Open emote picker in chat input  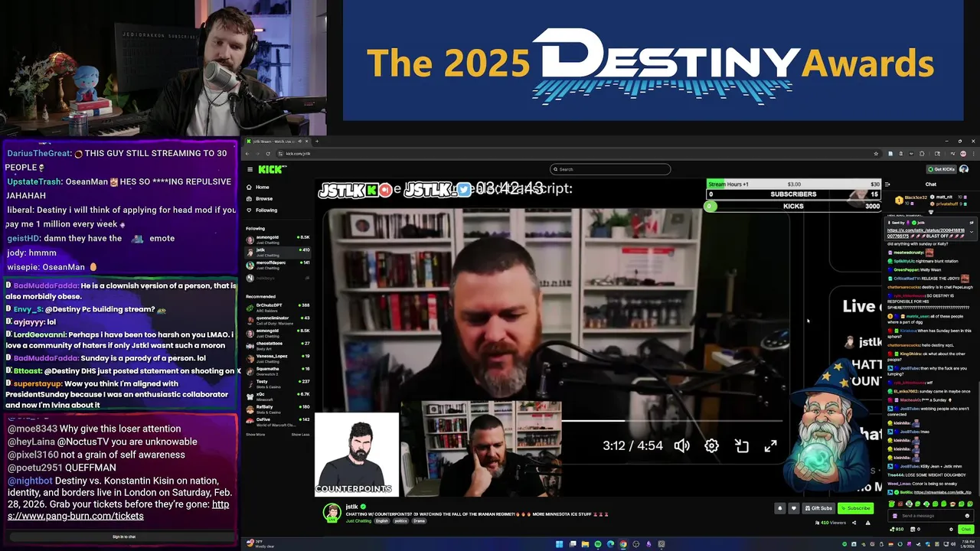pos(967,516)
